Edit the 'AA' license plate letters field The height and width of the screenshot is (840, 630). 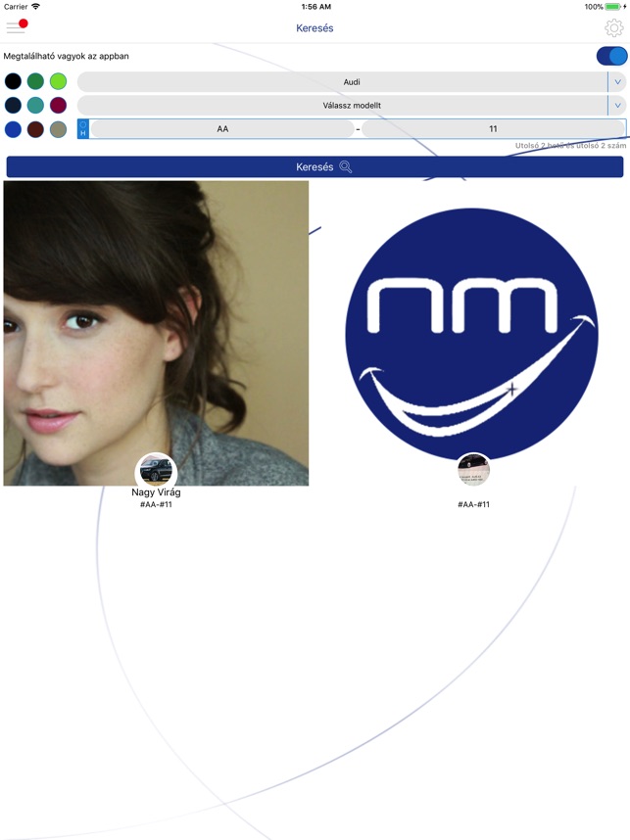pos(222,128)
